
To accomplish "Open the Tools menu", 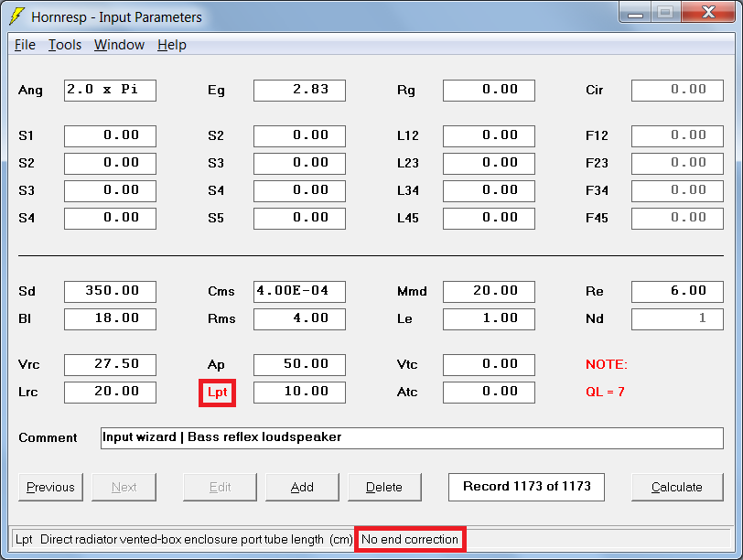I will coord(65,45).
